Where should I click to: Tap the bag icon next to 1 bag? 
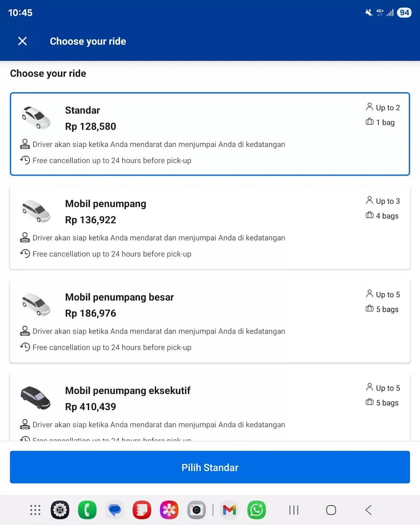369,122
